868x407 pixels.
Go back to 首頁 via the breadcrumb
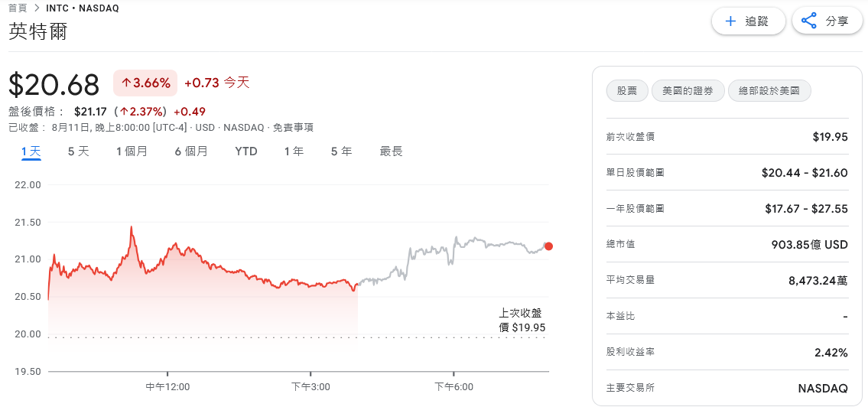pos(18,8)
